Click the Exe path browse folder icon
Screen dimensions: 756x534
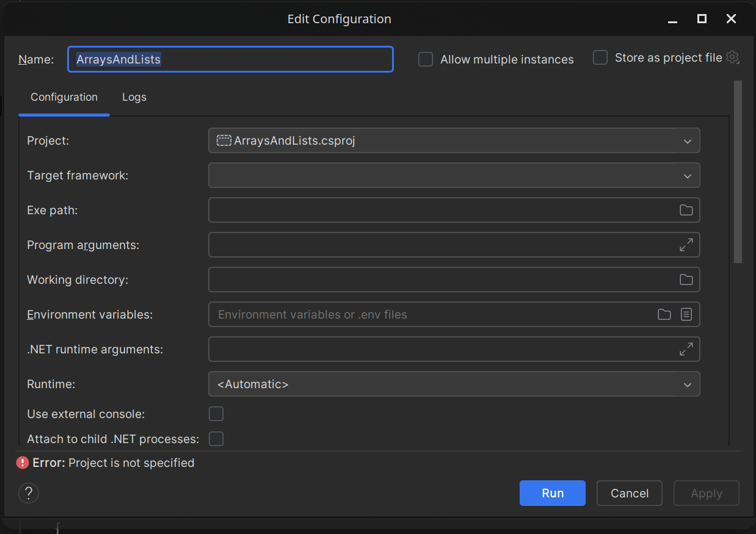[686, 210]
